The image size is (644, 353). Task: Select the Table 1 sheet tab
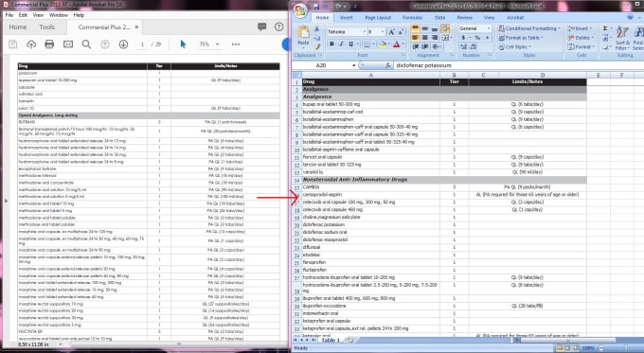pyautogui.click(x=331, y=341)
